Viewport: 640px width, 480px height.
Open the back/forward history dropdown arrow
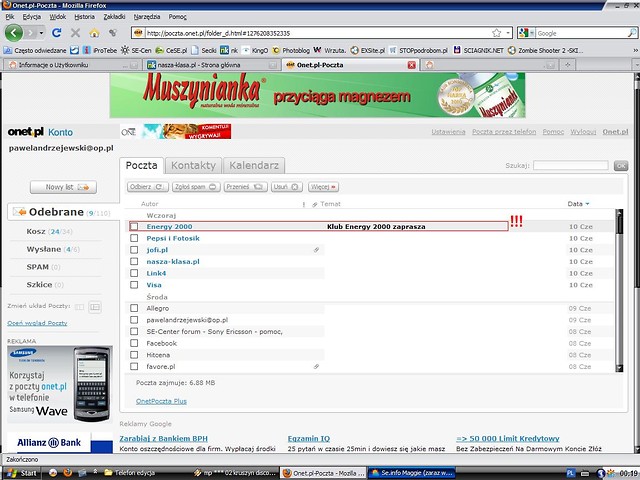coord(41,33)
